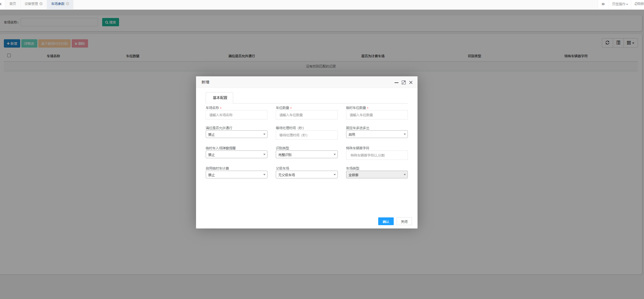Select the 车场参数 tab
Image resolution: width=644 pixels, height=299 pixels.
(58, 4)
